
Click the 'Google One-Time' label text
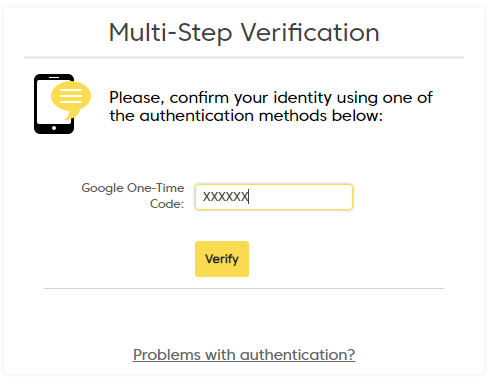click(133, 188)
